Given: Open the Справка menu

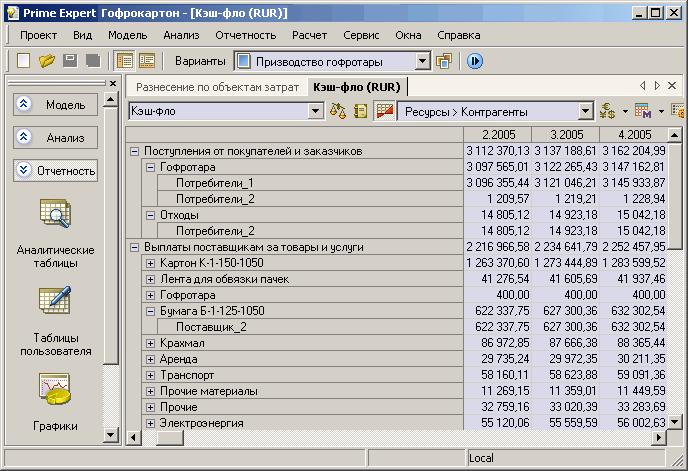Looking at the screenshot, I should (x=459, y=35).
